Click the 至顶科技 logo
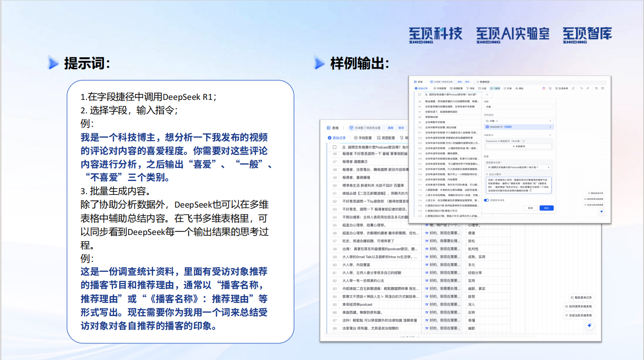 point(435,35)
